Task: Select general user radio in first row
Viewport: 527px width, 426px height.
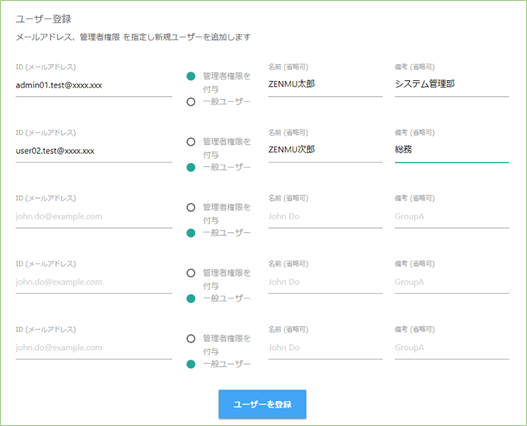Action: pyautogui.click(x=191, y=102)
